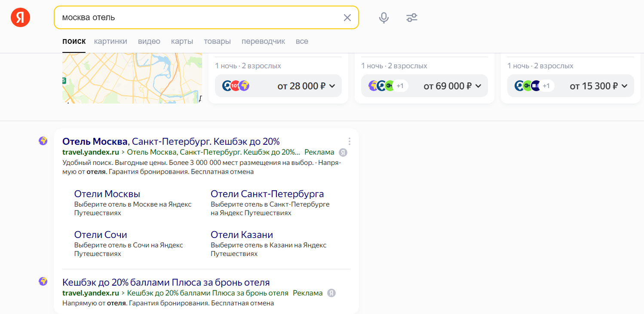Switch to the "видео" tab
This screenshot has width=644, height=314.
tap(149, 41)
